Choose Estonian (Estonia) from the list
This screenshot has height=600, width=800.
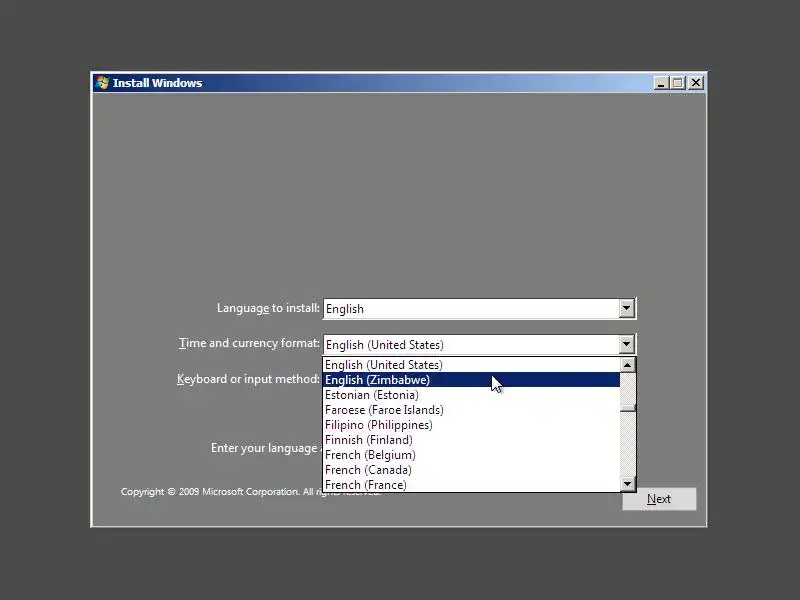pyautogui.click(x=472, y=395)
